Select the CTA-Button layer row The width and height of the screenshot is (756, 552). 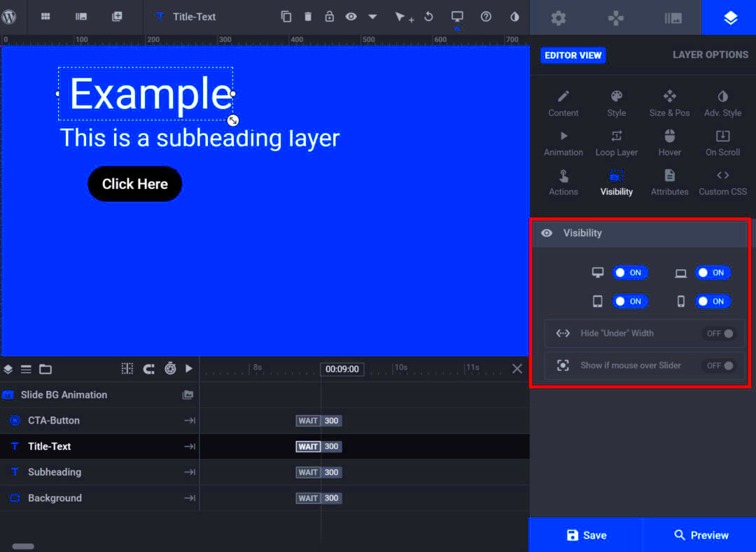pyautogui.click(x=100, y=420)
